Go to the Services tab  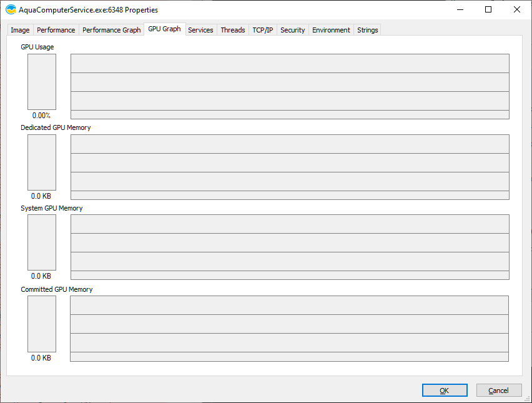200,30
